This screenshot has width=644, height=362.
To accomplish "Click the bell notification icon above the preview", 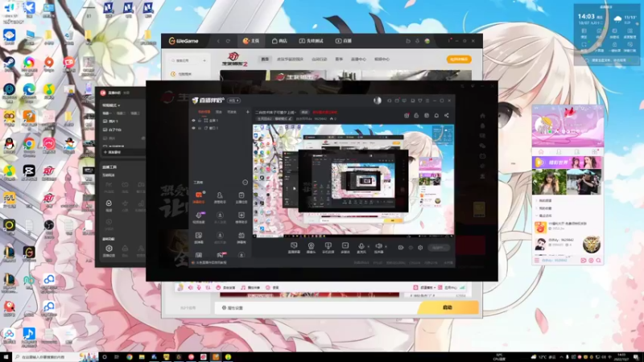I will tap(436, 115).
